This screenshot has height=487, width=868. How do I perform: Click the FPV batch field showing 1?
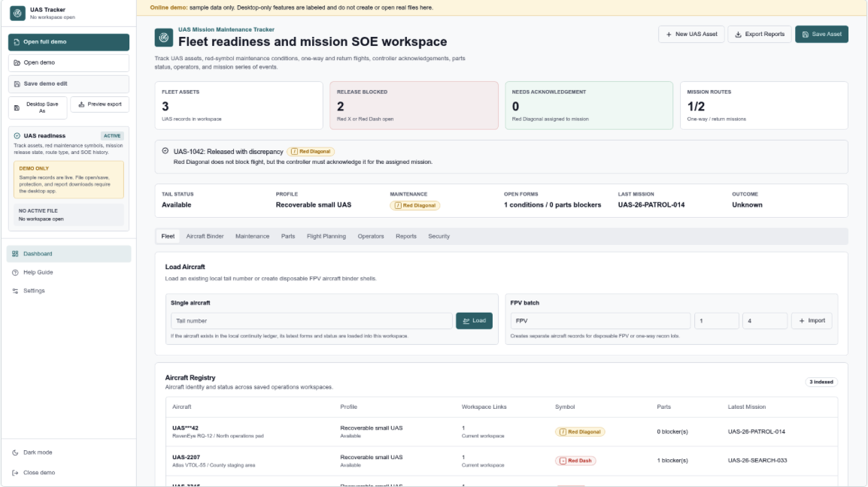(x=716, y=321)
